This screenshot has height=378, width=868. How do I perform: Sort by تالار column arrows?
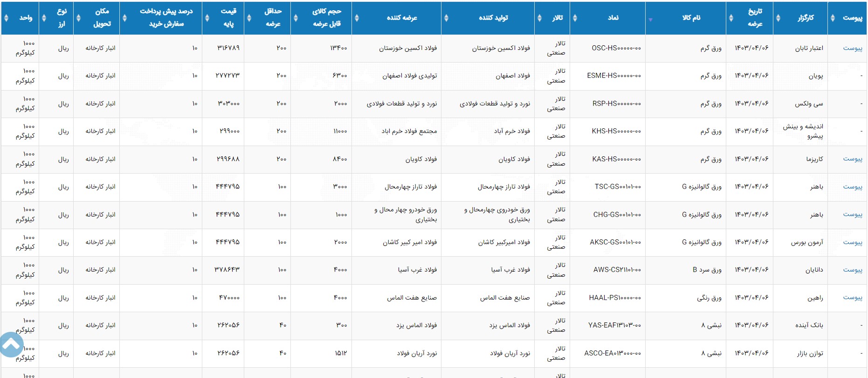coord(539,18)
